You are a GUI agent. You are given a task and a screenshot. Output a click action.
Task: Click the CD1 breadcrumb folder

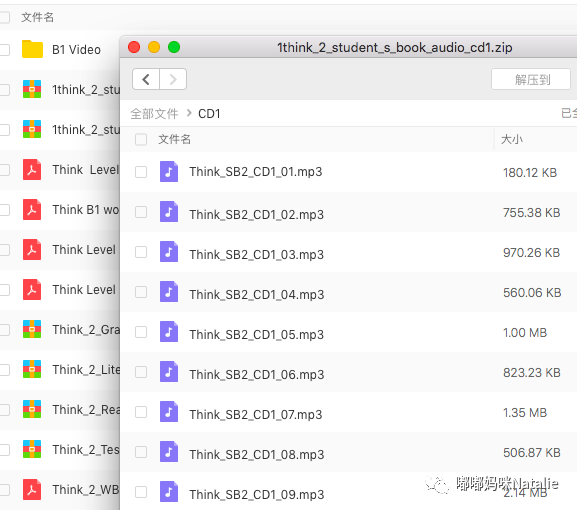209,114
